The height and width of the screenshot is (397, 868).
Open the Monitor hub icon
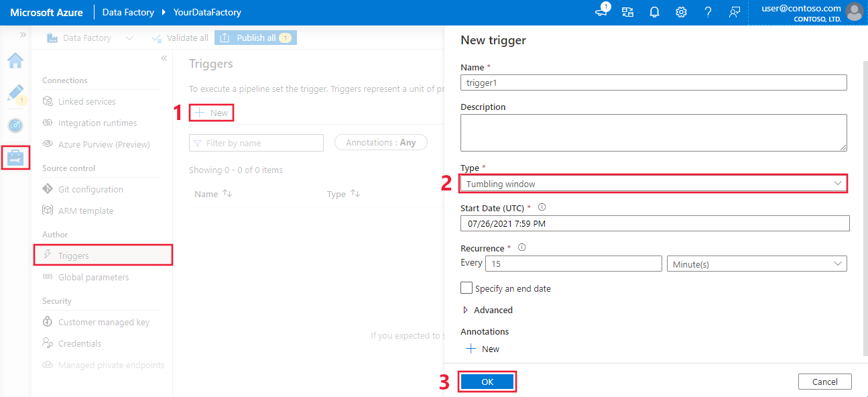pos(15,125)
